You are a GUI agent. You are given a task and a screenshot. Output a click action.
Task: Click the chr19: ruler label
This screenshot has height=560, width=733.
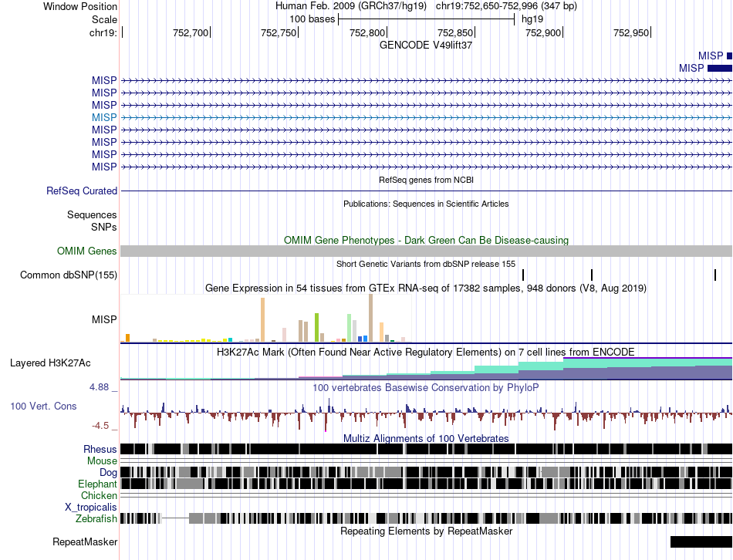103,32
